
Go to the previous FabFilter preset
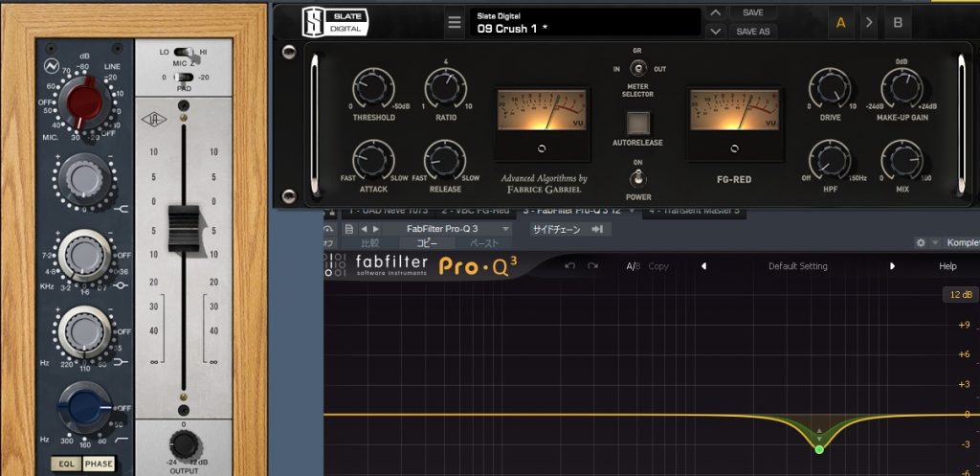(x=704, y=266)
